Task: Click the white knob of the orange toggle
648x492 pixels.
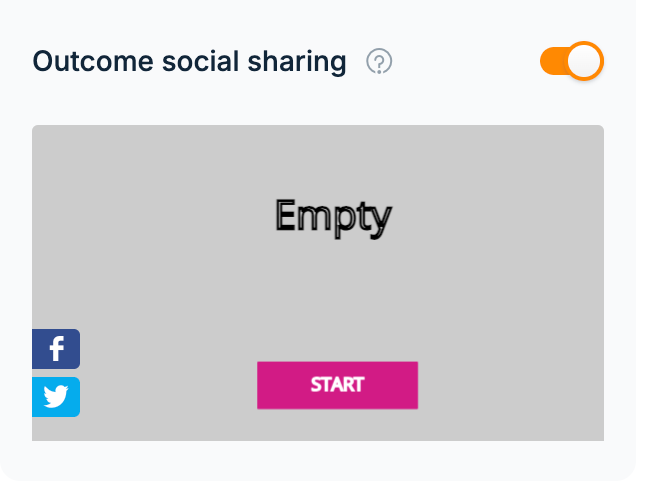Action: pyautogui.click(x=584, y=61)
